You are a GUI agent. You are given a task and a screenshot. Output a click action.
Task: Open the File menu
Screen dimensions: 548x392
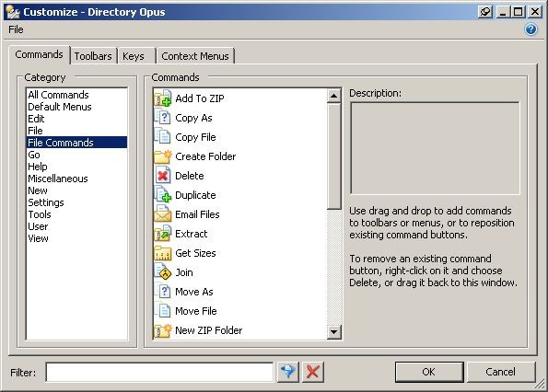(16, 29)
